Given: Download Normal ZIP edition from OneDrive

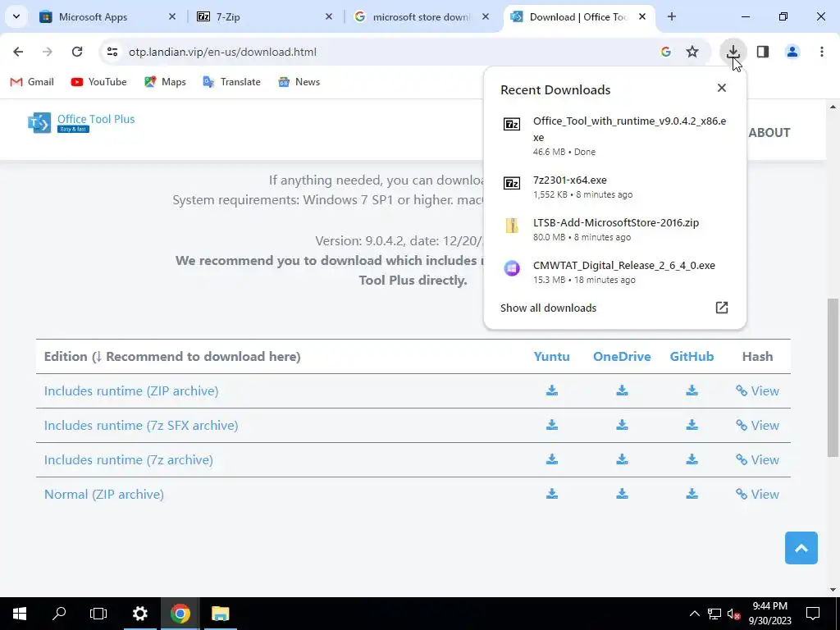Looking at the screenshot, I should (x=622, y=494).
